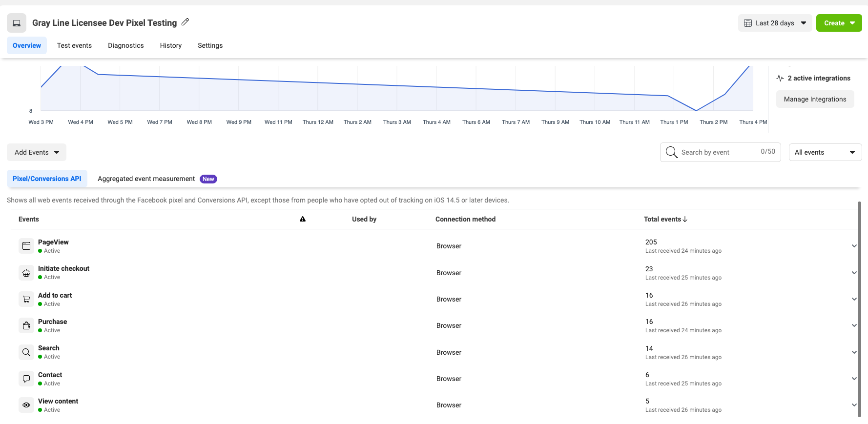
Task: Expand the PageView row chevron
Action: pos(854,246)
